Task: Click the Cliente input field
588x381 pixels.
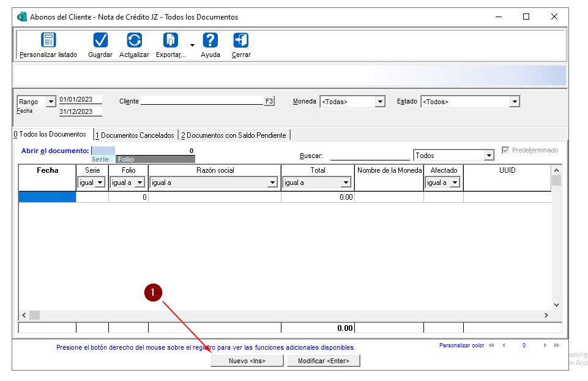Action: (x=202, y=100)
